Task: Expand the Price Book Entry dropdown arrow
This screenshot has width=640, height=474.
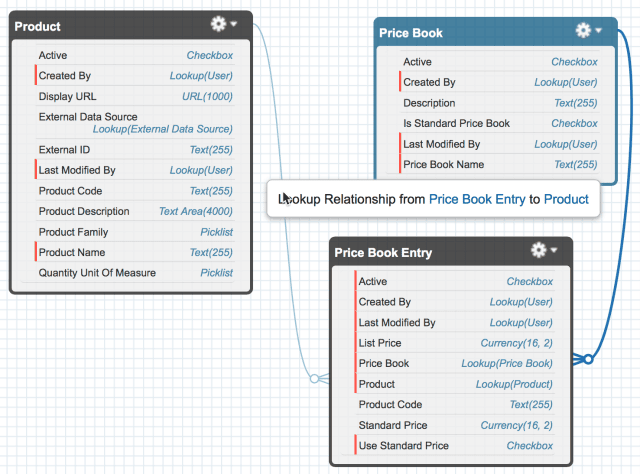Action: 554,250
